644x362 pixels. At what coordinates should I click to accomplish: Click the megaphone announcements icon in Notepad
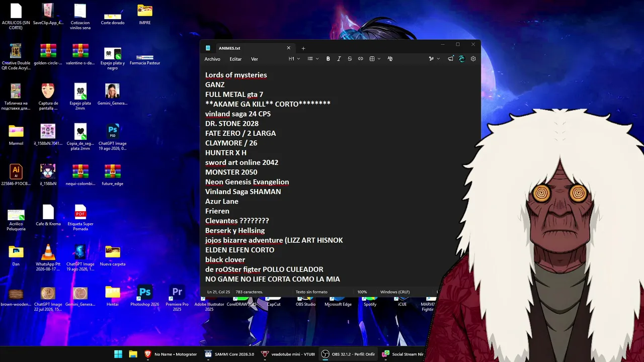[450, 59]
